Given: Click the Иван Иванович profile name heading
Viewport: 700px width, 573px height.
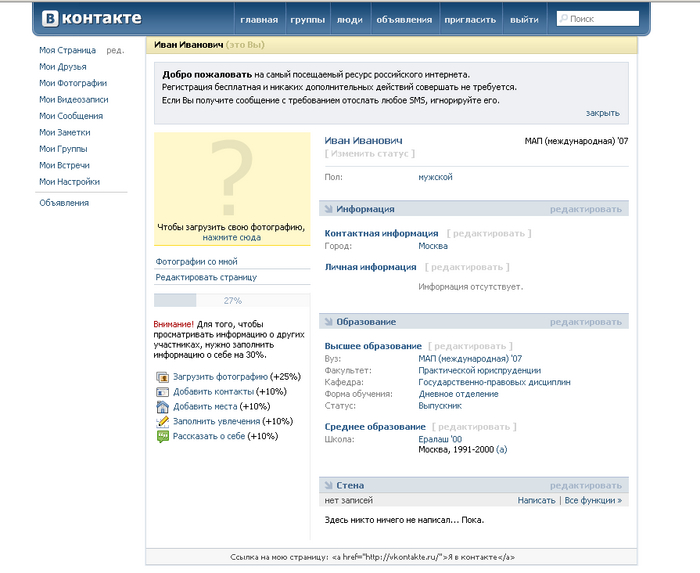Looking at the screenshot, I should coord(363,141).
